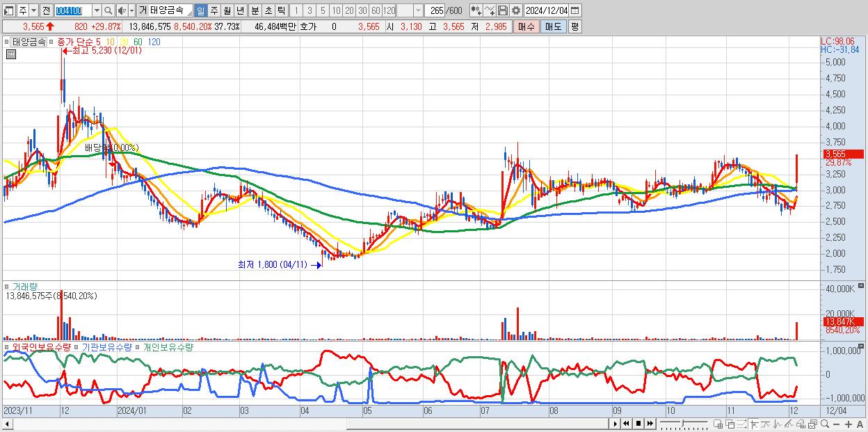
Task: Open the interval value dropdown right of 120
Action: pyautogui.click(x=418, y=10)
